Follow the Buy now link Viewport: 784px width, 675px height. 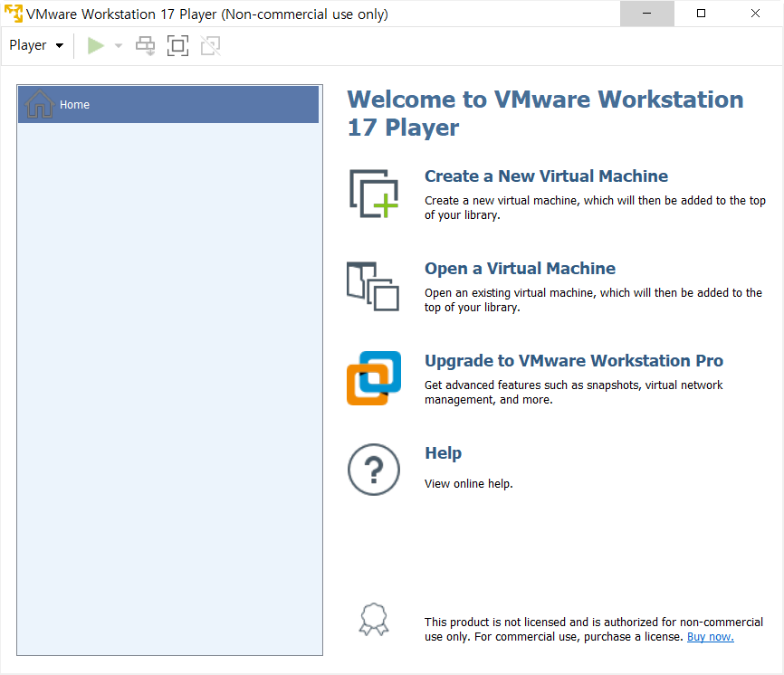point(711,636)
